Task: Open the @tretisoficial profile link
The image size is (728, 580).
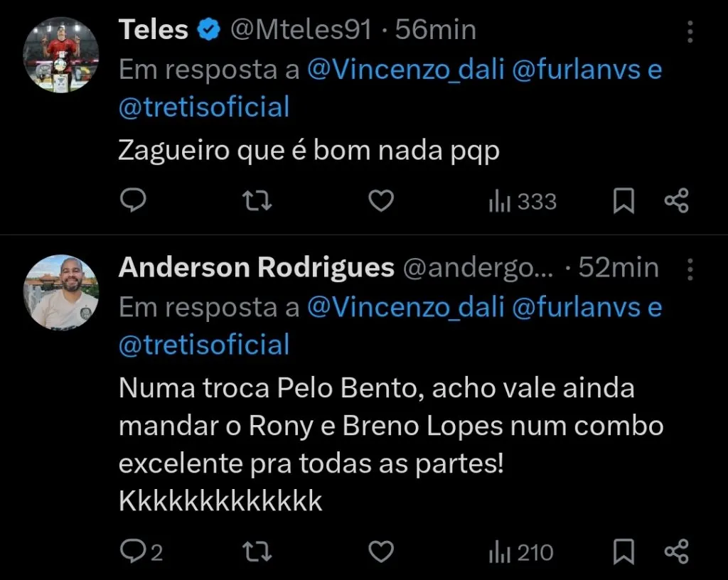Action: point(203,107)
